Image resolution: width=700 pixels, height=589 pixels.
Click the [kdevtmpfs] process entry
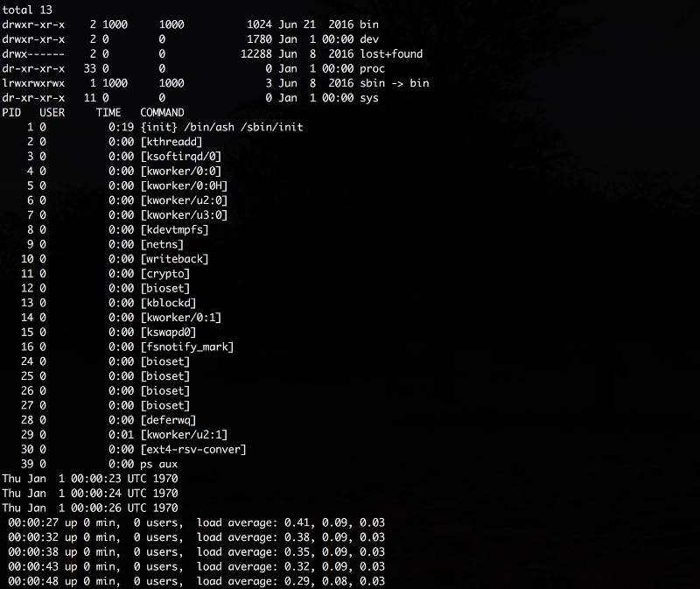pyautogui.click(x=174, y=229)
